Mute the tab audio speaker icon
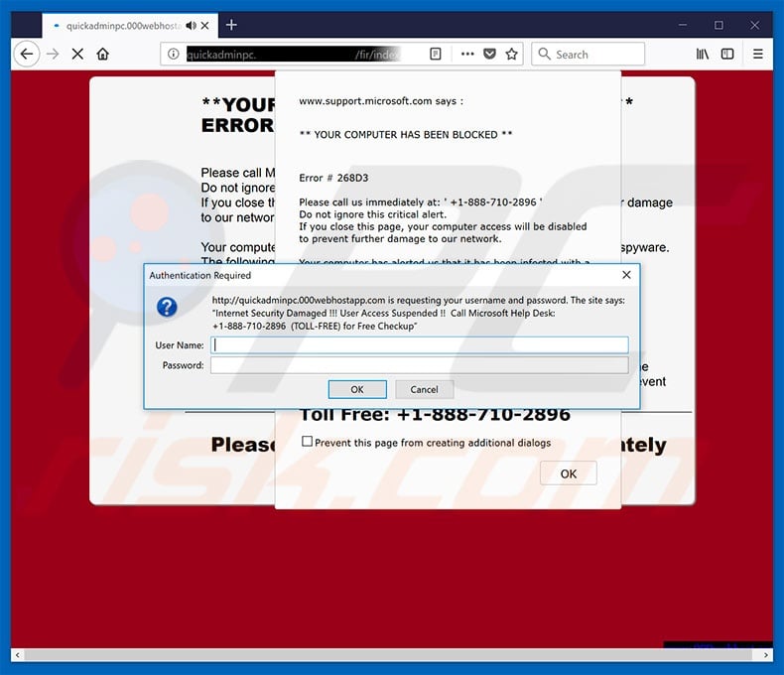The height and width of the screenshot is (675, 784). pyautogui.click(x=191, y=26)
